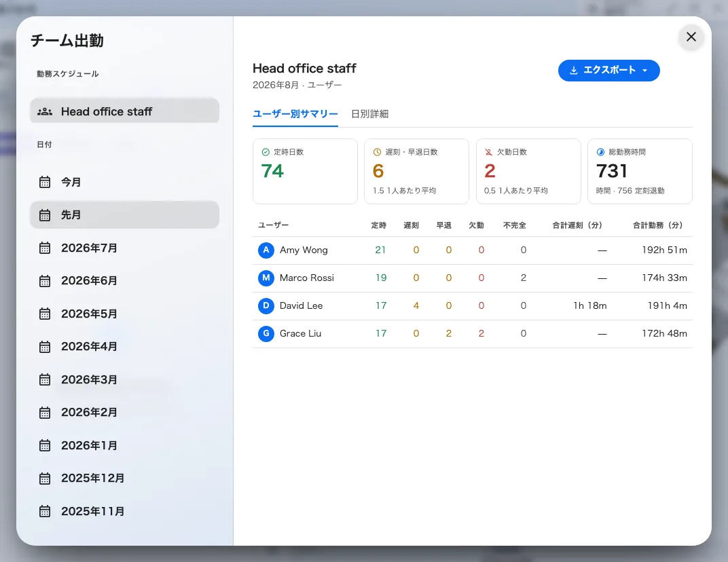Click the clock icon on 遅刻・早退日数 card
Screen dimensions: 728x562
377,152
